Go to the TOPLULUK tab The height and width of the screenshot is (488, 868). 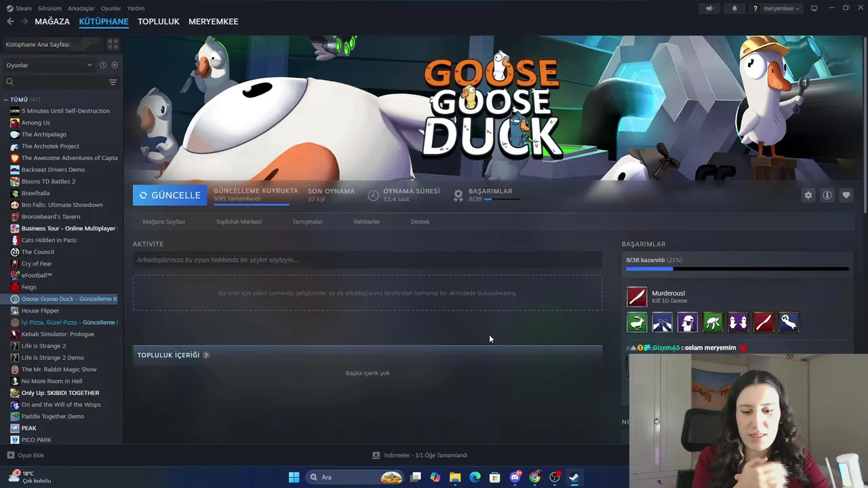tap(158, 22)
